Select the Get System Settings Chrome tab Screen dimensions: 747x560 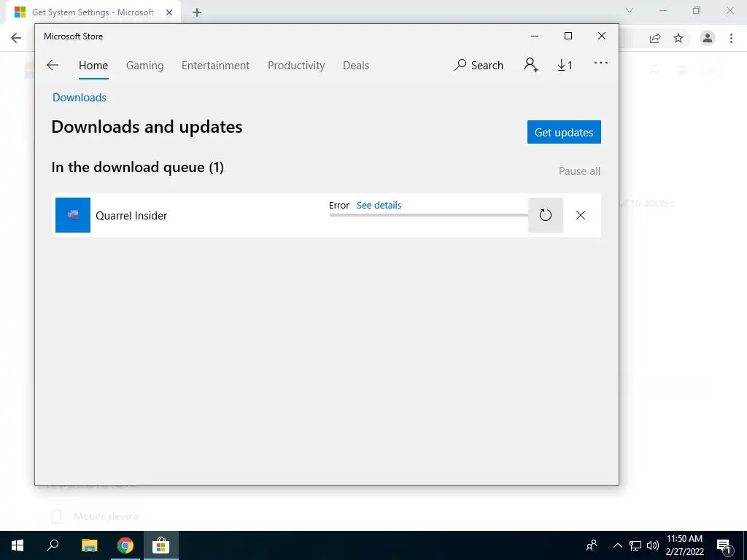point(93,12)
